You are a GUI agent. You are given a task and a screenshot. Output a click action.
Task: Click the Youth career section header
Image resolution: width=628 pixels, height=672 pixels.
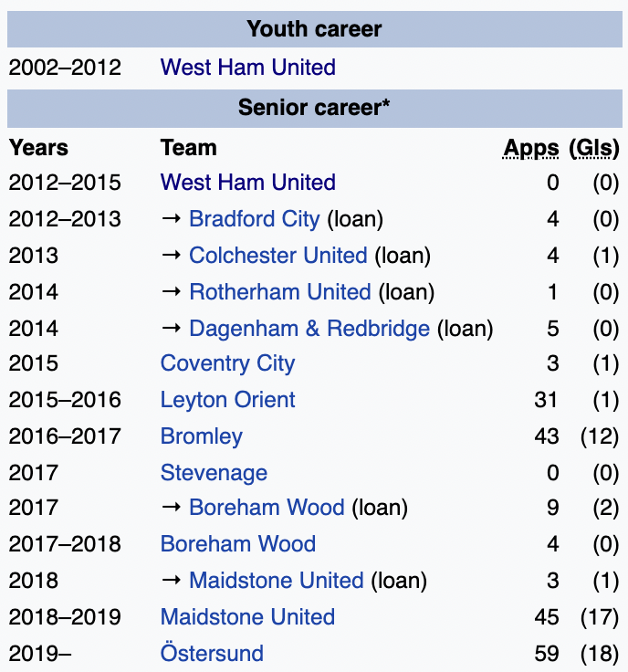pos(314,29)
